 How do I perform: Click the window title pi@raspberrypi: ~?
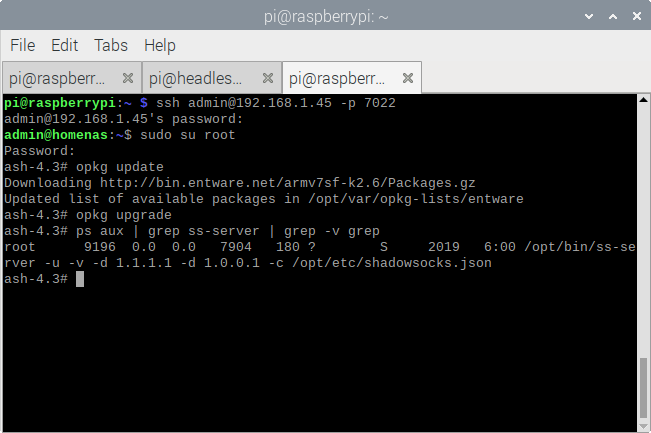(326, 17)
